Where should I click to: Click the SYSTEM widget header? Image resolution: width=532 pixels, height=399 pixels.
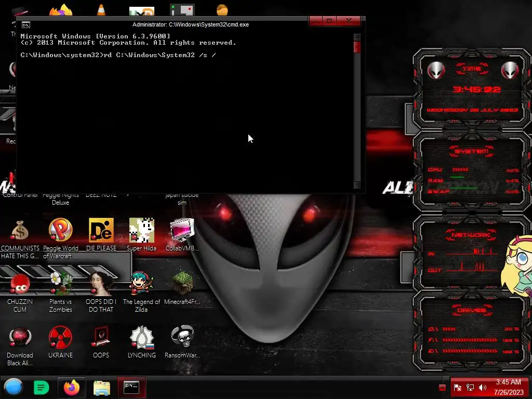pos(471,151)
